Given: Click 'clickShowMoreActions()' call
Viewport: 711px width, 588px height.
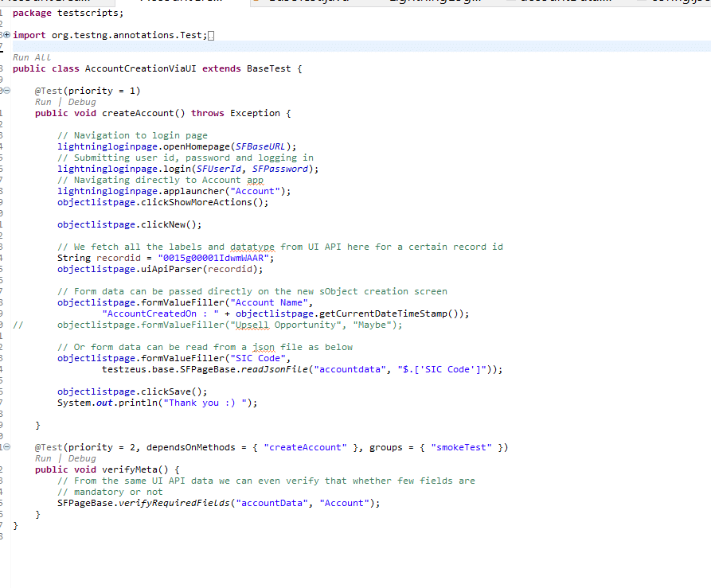Looking at the screenshot, I should 201,202.
